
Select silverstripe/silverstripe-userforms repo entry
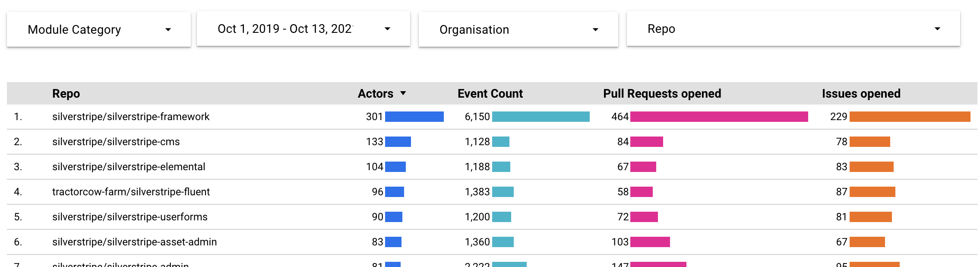click(x=130, y=217)
